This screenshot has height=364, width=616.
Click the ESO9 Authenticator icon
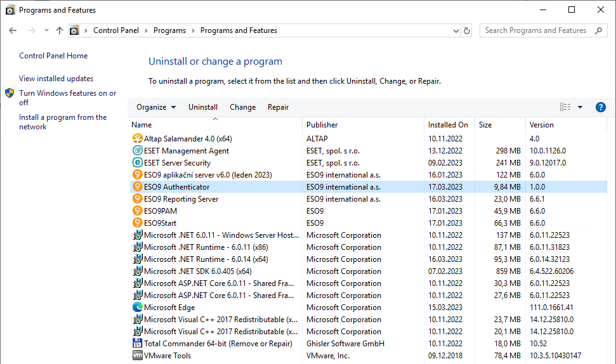coord(137,186)
